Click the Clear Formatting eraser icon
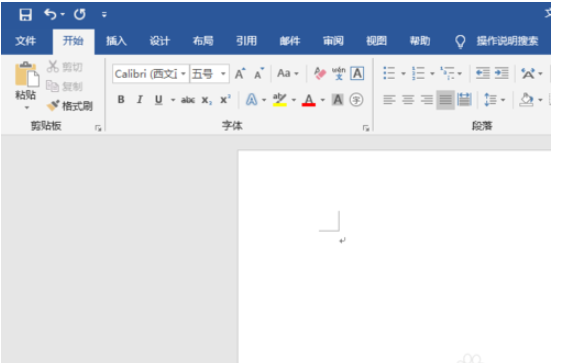Image resolution: width=575 pixels, height=363 pixels. click(x=320, y=74)
